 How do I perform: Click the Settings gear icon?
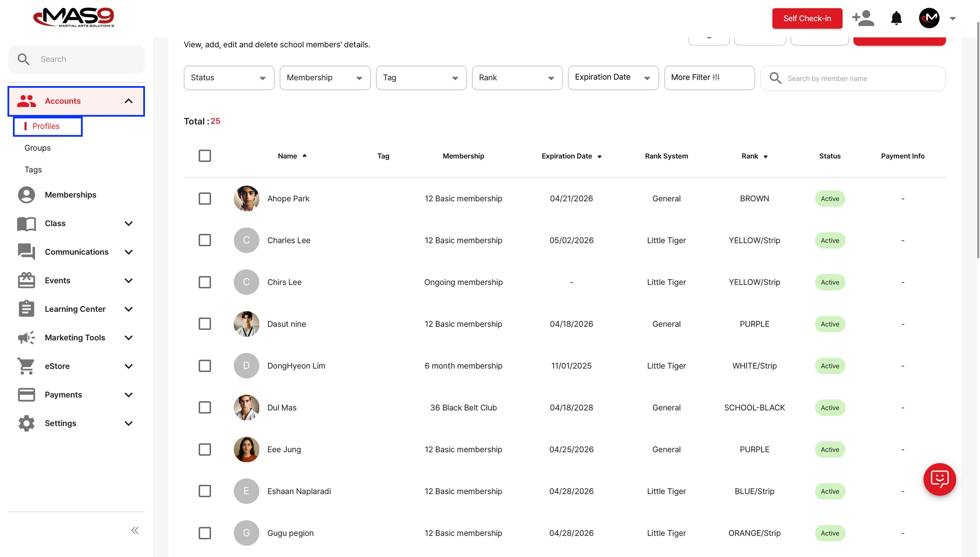(x=26, y=423)
